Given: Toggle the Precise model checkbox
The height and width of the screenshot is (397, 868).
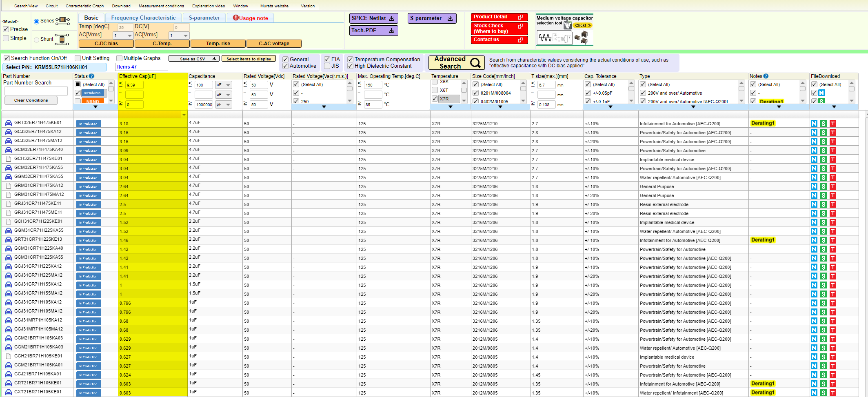Looking at the screenshot, I should (x=6, y=29).
